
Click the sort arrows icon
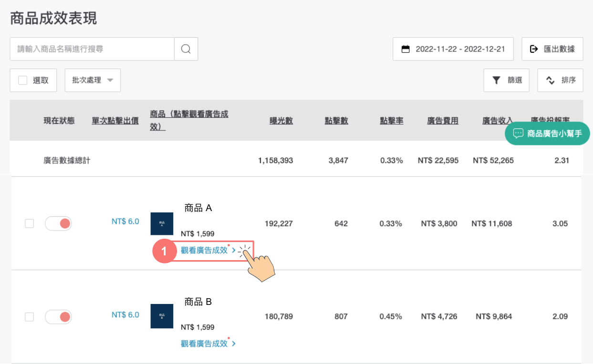(x=550, y=81)
